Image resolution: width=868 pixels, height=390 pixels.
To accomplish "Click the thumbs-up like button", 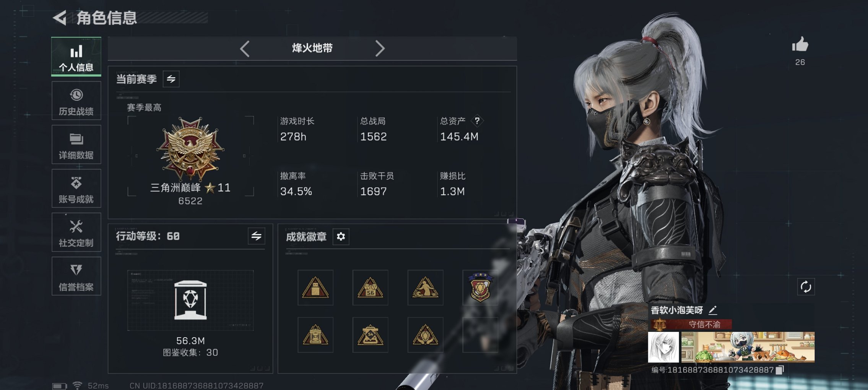I will pos(800,45).
